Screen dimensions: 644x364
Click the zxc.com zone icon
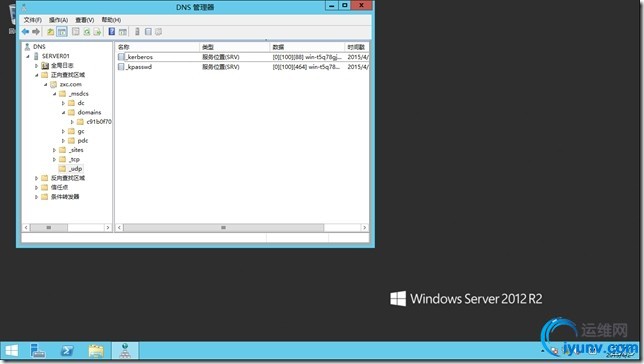[x=53, y=84]
